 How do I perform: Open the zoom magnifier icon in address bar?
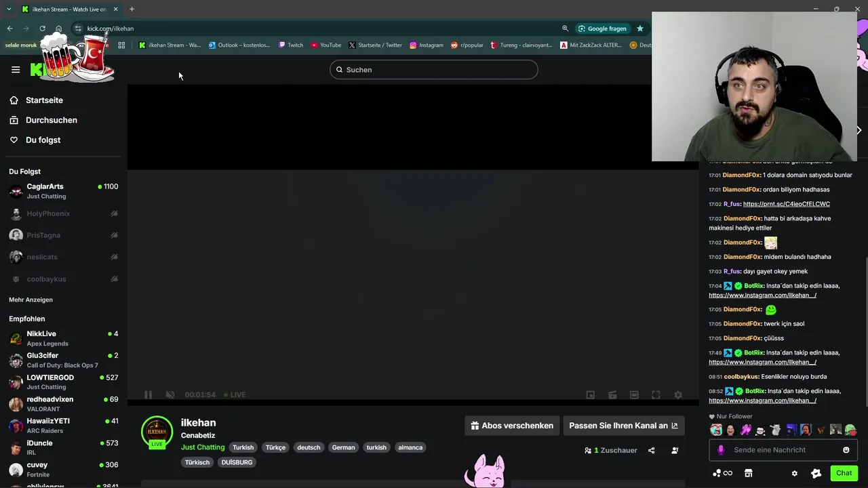click(x=565, y=28)
